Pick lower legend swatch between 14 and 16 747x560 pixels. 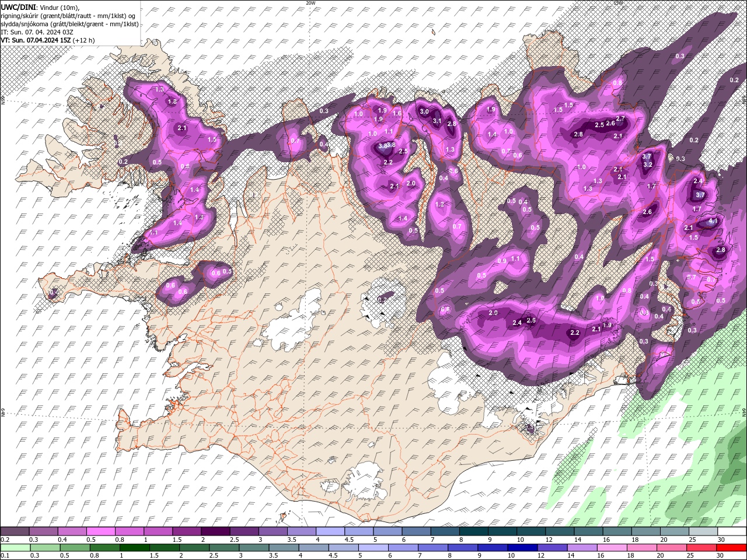point(581,548)
